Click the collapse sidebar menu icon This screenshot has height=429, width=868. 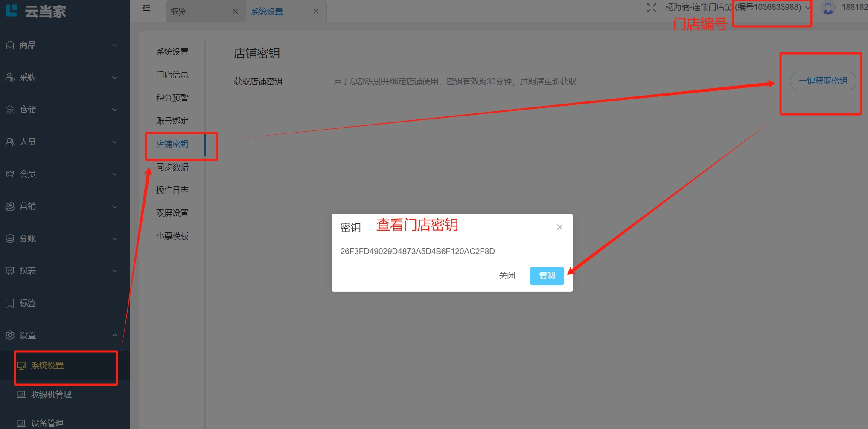tap(146, 8)
